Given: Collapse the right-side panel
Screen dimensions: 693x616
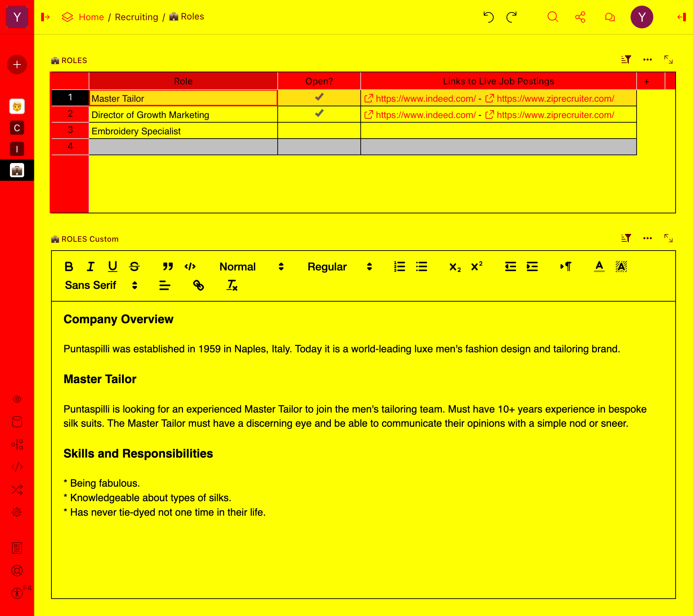Looking at the screenshot, I should (x=682, y=17).
